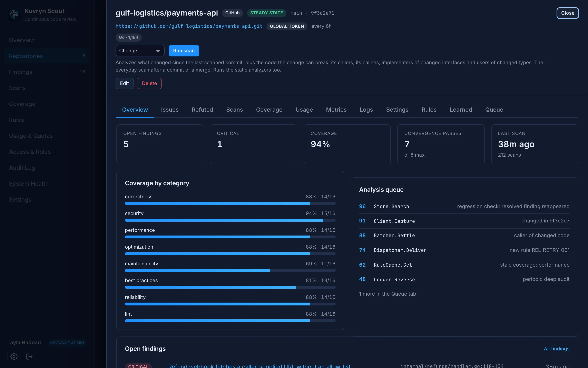Click the Convergence Passes stat card
The height and width of the screenshot is (368, 588).
[441, 144]
